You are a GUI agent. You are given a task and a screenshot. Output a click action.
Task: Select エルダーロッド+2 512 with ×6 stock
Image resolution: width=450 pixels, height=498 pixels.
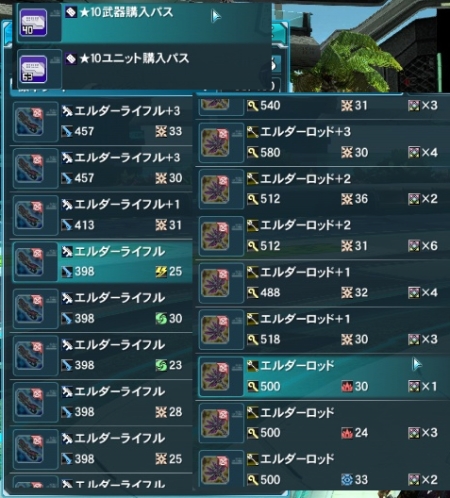tap(323, 236)
